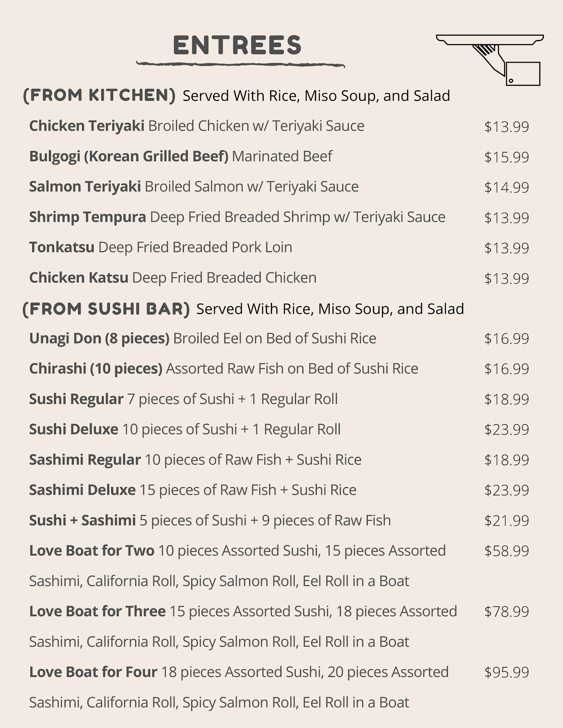Choose Love Boat for Three

click(97, 612)
